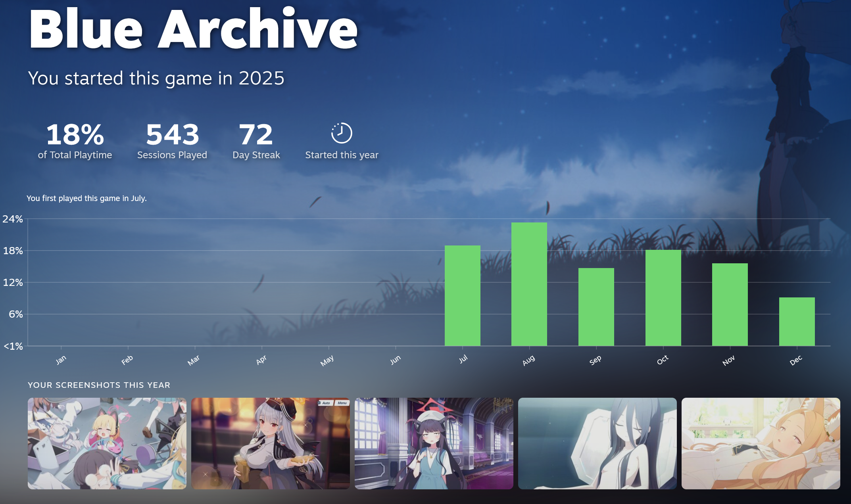Click the 543 Sessions Played stat
The width and height of the screenshot is (851, 504).
coord(172,141)
